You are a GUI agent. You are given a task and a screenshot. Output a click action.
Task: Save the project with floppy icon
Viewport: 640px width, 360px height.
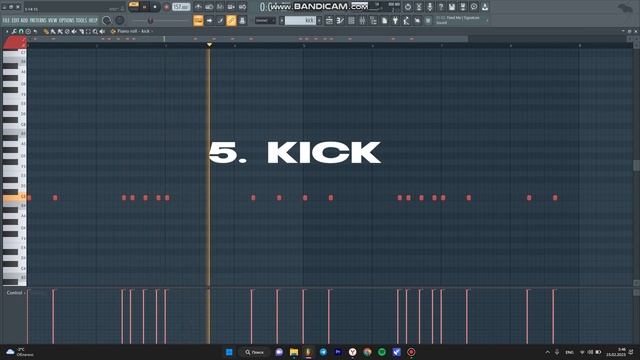click(x=452, y=7)
